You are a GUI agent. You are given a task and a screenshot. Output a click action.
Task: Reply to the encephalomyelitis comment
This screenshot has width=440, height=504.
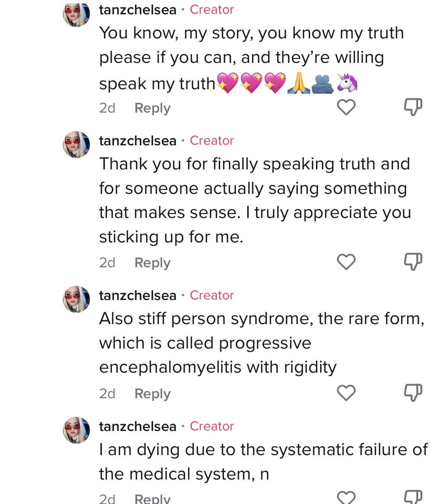click(152, 394)
